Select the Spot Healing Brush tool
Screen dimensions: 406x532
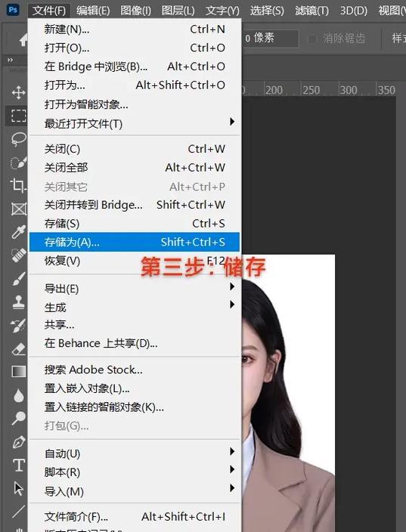point(18,255)
